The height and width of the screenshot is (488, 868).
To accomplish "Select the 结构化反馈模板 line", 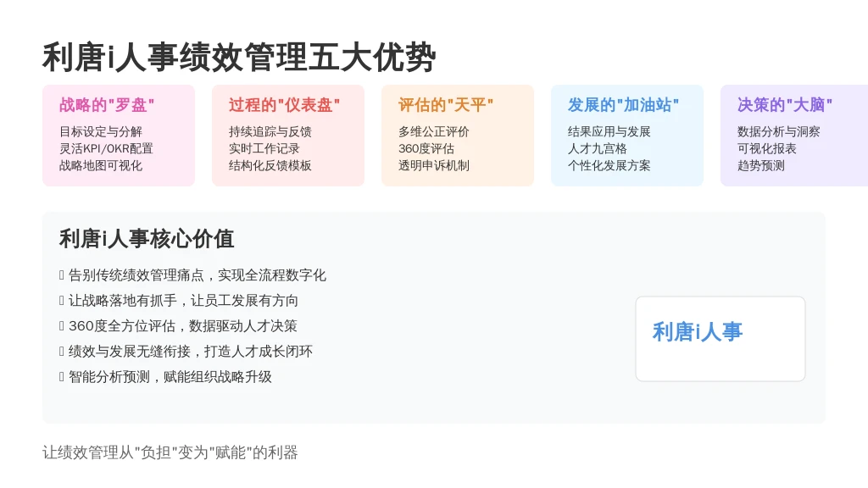I will click(270, 165).
